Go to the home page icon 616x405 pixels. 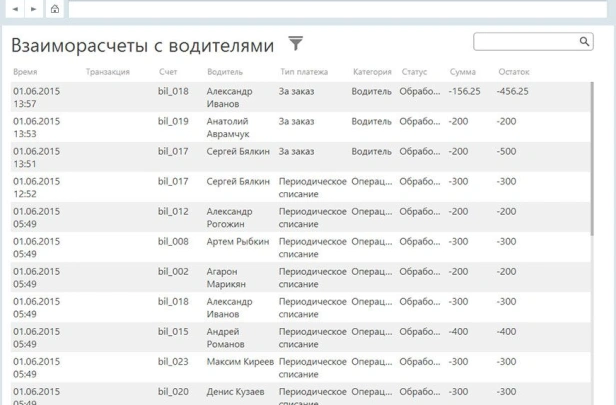(x=54, y=9)
